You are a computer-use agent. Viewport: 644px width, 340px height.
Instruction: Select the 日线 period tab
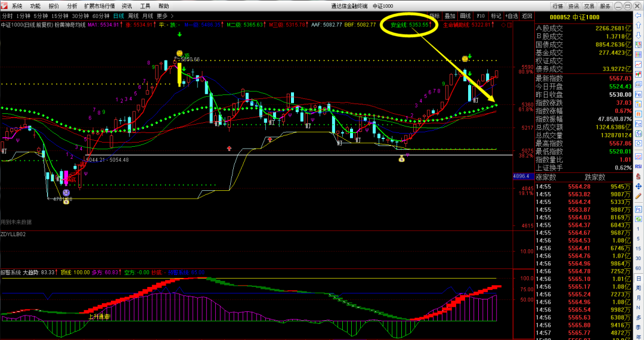tap(119, 16)
